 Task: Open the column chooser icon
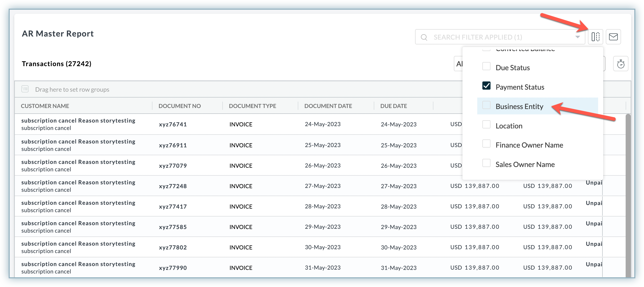pos(595,37)
